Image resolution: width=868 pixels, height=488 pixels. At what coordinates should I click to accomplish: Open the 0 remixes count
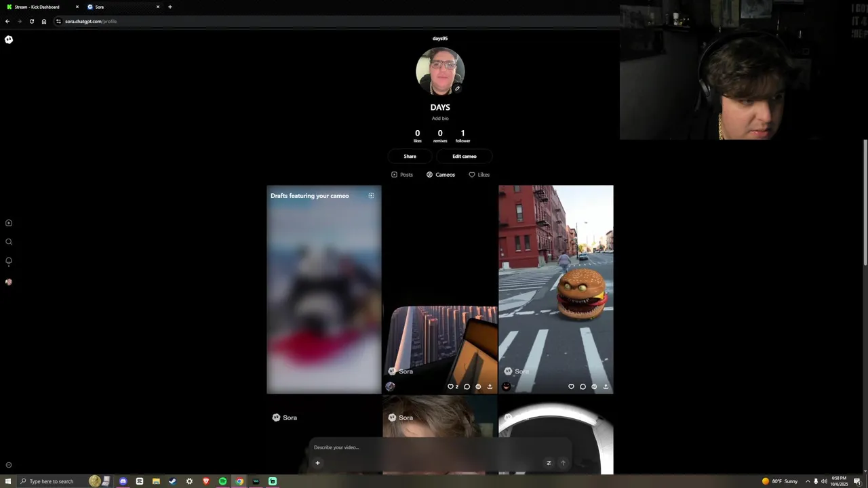tap(440, 136)
